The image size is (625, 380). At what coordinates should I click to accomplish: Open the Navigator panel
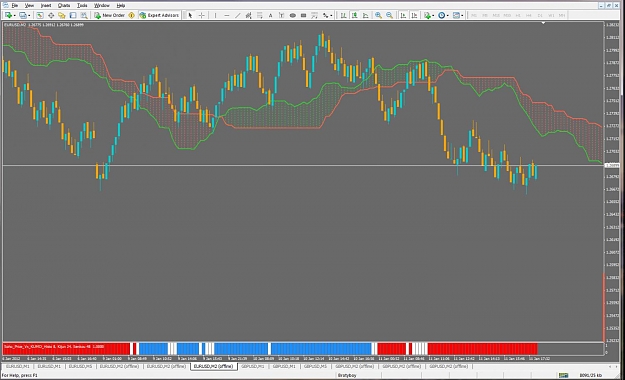coord(62,15)
